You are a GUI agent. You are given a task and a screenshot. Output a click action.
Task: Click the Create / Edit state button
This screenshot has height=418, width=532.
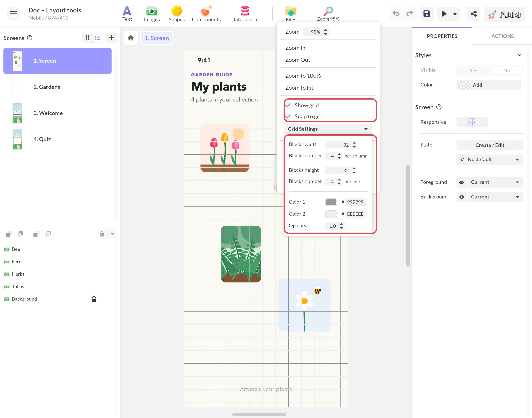click(x=490, y=145)
